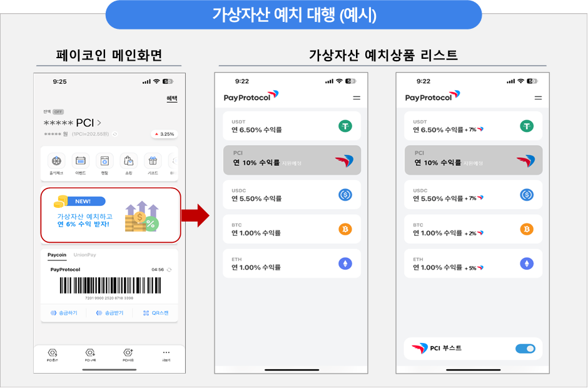
Task: Tap Tether icon on boosted USDT +7% card
Action: click(527, 126)
